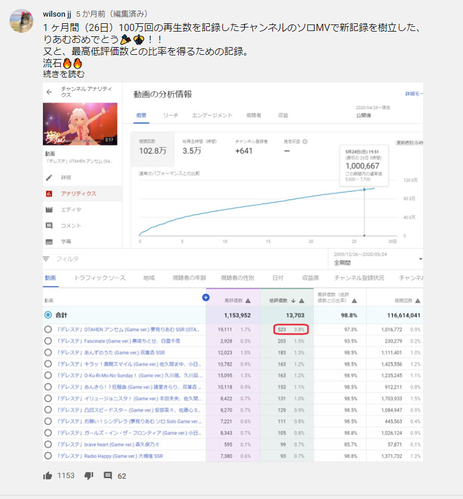463x499 pixels.
Task: Select the チャンネル登録者 +641 metric card
Action: pos(251,148)
